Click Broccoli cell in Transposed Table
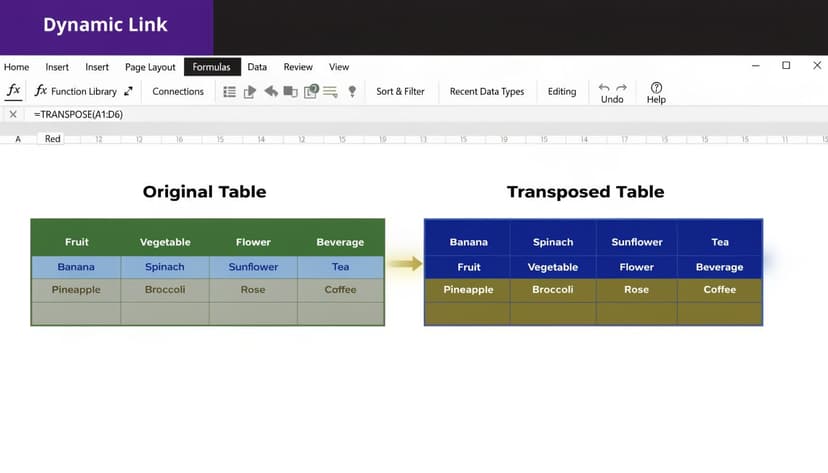 tap(553, 290)
